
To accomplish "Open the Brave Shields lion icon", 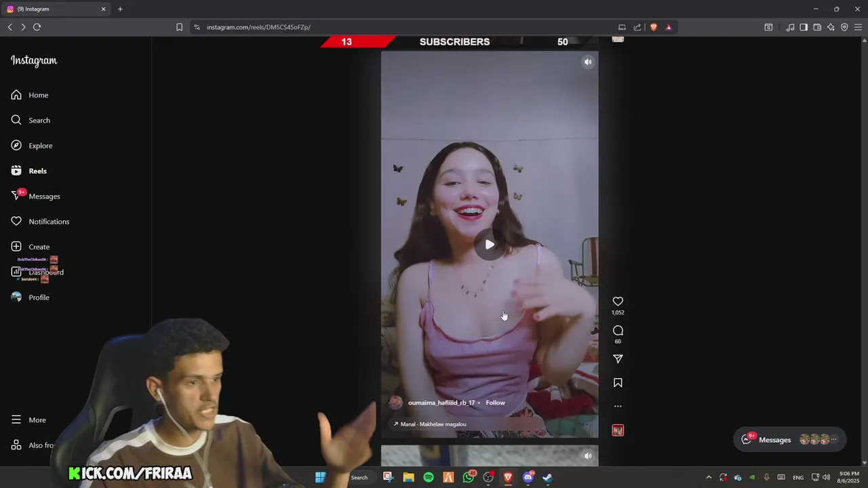I will [654, 27].
